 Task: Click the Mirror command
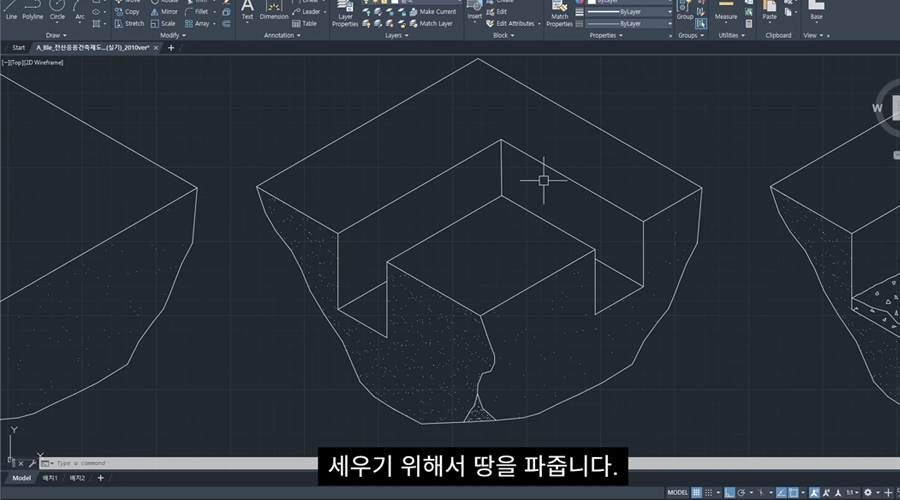coord(164,11)
